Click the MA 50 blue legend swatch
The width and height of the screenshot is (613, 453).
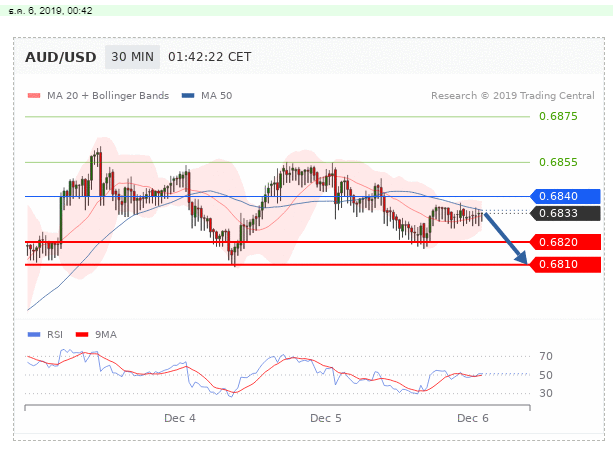188,96
